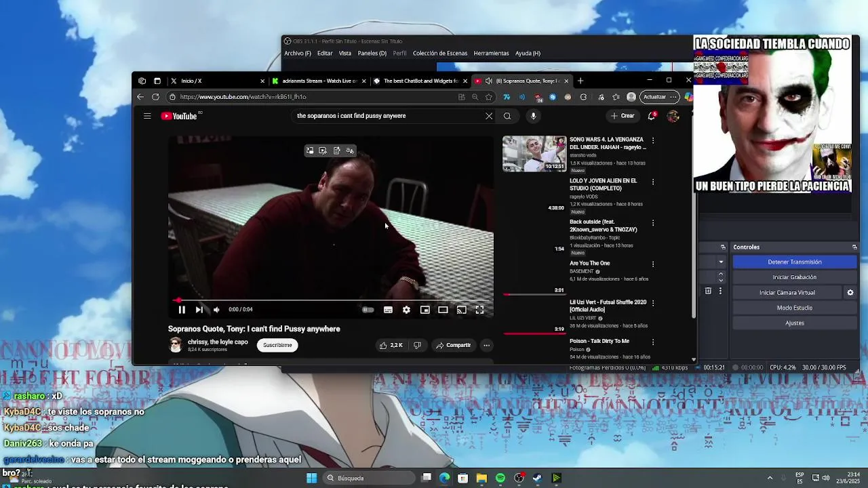868x488 pixels.
Task: Open options for Are You The One video
Action: (653, 264)
